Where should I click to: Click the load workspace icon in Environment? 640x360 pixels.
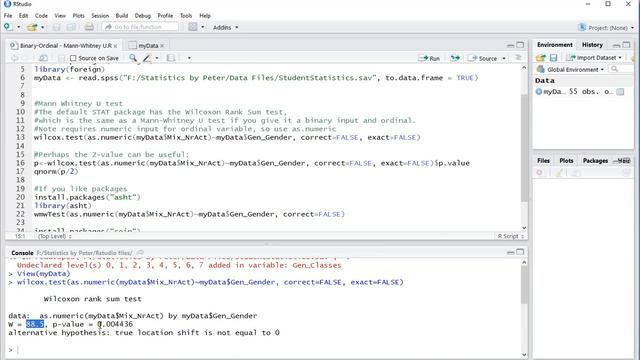541,58
